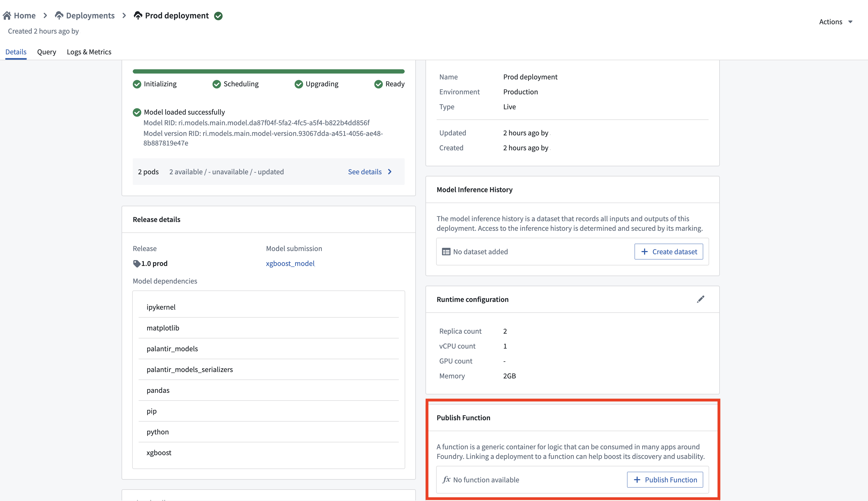Click the chevron arrow after See details
The width and height of the screenshot is (868, 501).
pyautogui.click(x=389, y=172)
